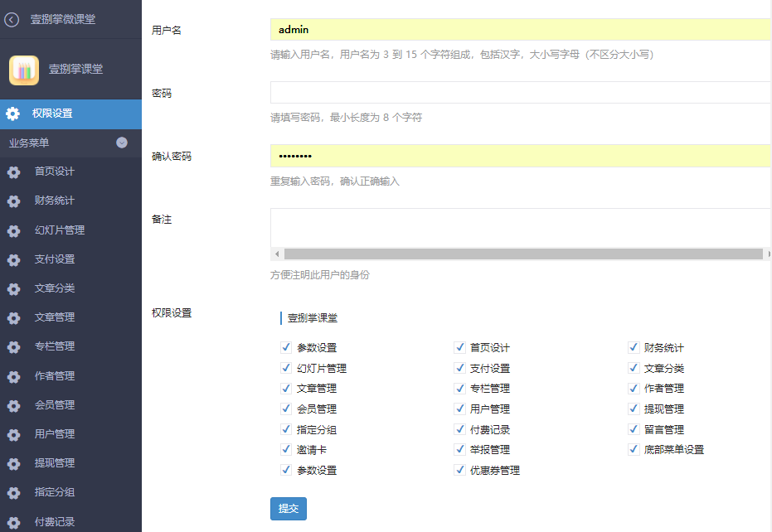Click the gear icon next to 文章管理 in the sidebar
This screenshot has width=772, height=532.
pyautogui.click(x=14, y=317)
